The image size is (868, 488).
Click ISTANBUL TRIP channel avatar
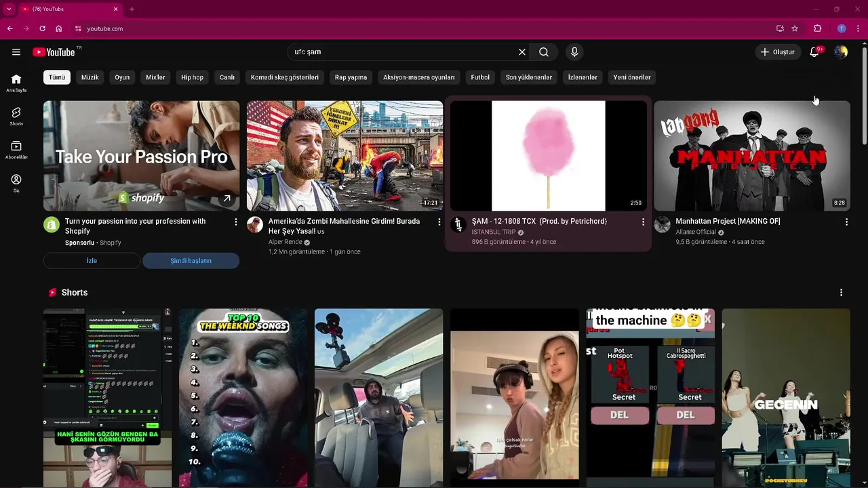(458, 225)
